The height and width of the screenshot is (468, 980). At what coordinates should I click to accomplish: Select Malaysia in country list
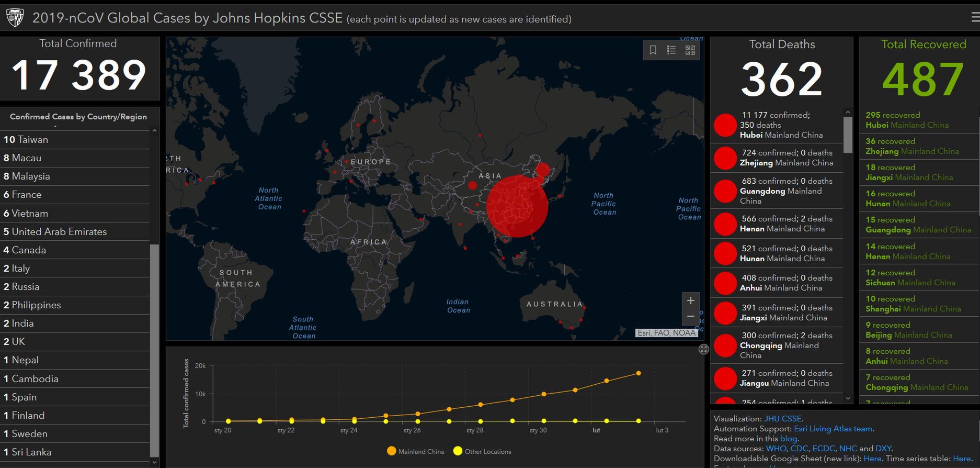pyautogui.click(x=75, y=176)
